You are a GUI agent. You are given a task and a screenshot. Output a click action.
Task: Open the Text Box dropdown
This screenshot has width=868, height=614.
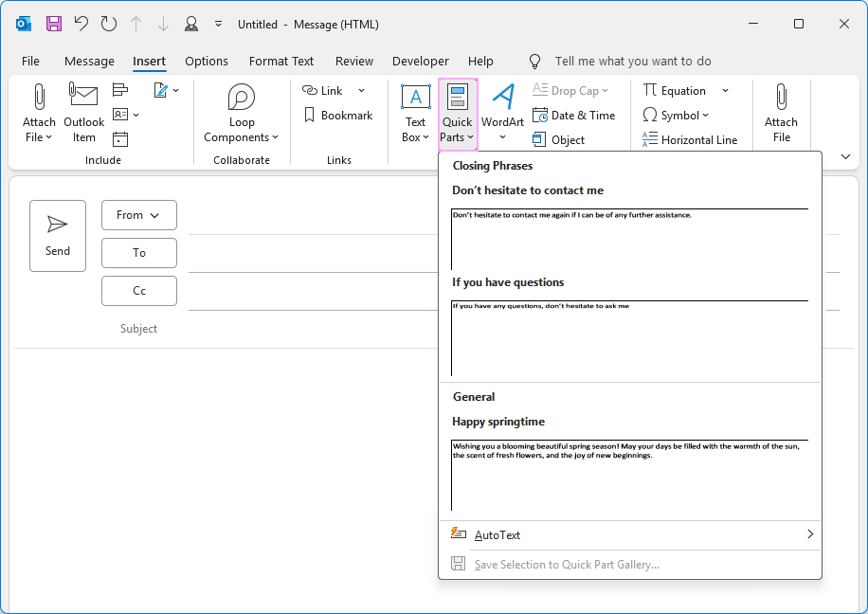[x=415, y=113]
